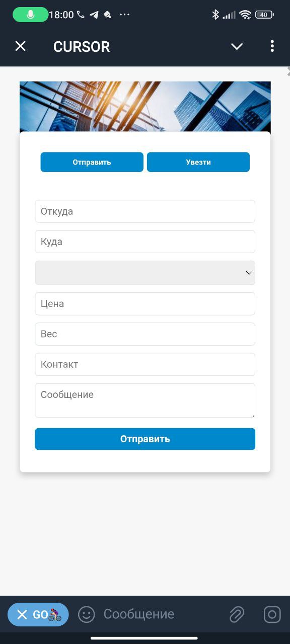290x644 pixels.
Task: Expand the empty dropdown selector
Action: point(145,273)
